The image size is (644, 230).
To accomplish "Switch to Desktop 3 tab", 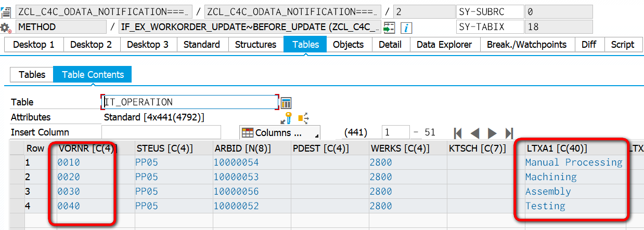I will tap(148, 45).
